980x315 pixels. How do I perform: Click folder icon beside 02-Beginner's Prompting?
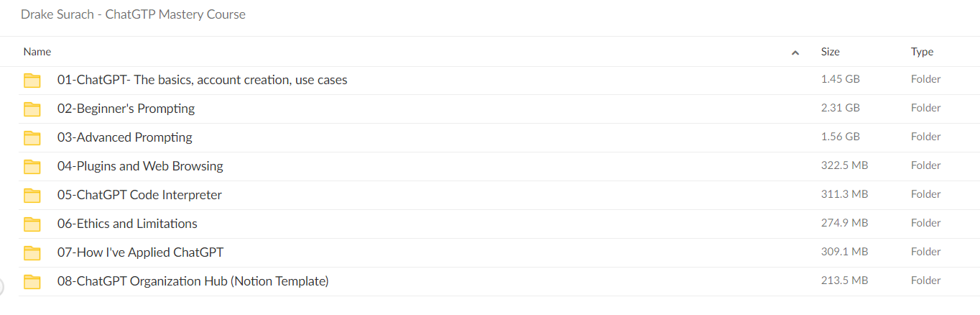32,109
